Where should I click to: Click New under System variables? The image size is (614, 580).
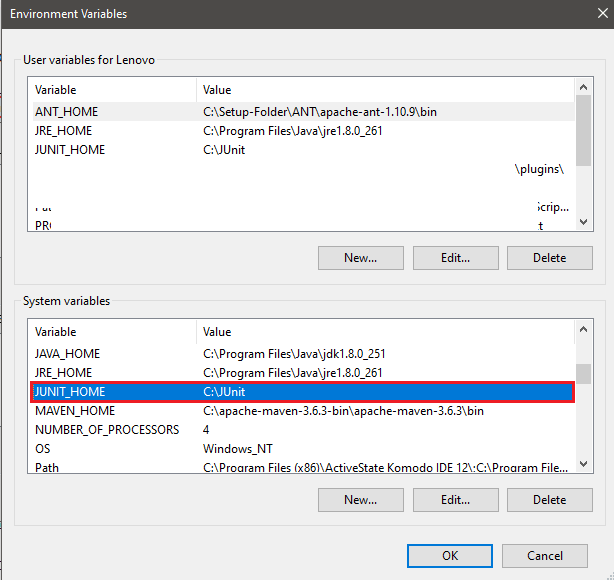[x=360, y=500]
